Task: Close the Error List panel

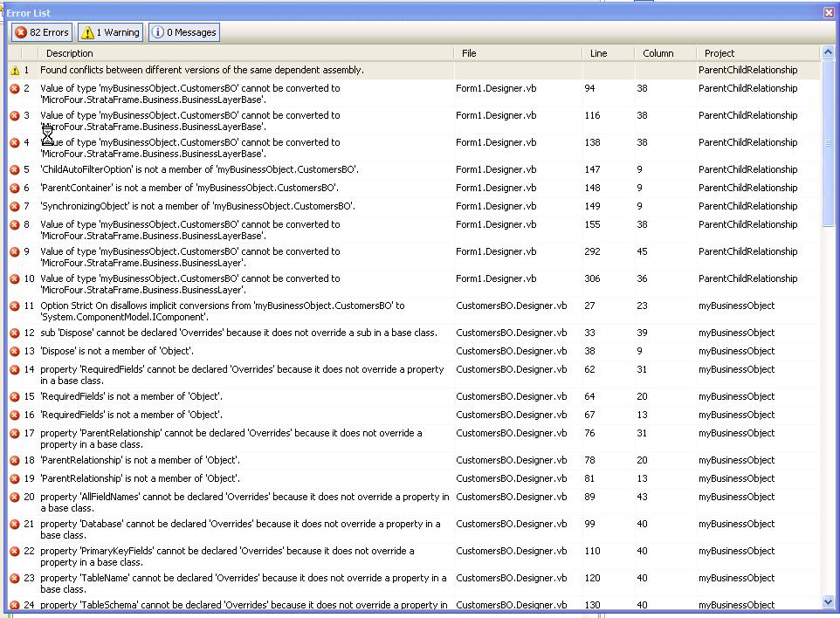Action: click(829, 12)
